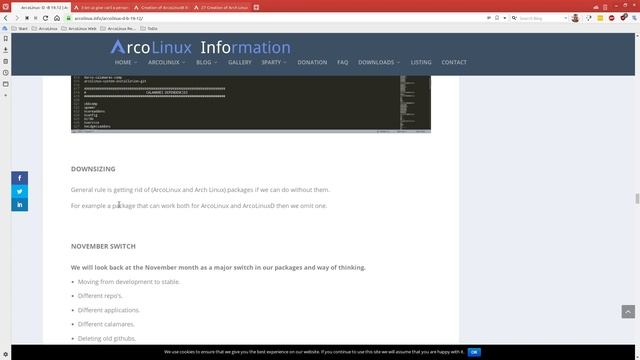The width and height of the screenshot is (640, 360).
Task: Click the user profile avatar icon
Action: [x=575, y=18]
